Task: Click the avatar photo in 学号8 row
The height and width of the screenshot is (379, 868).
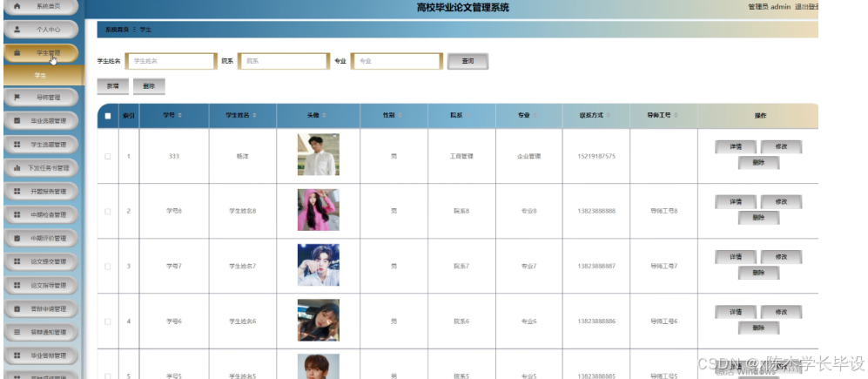Action: [x=319, y=210]
